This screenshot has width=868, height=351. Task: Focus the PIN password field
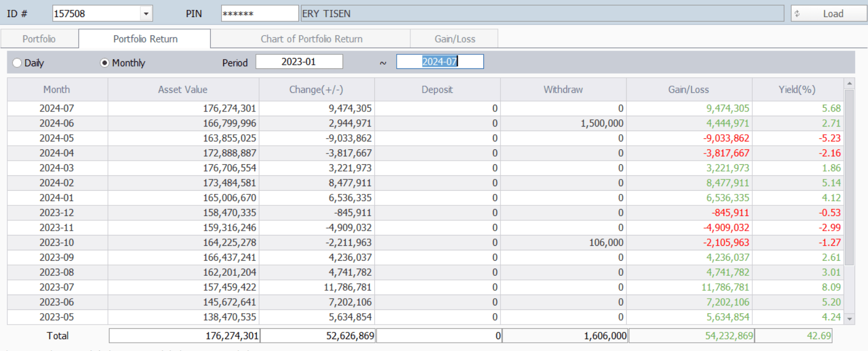click(260, 13)
